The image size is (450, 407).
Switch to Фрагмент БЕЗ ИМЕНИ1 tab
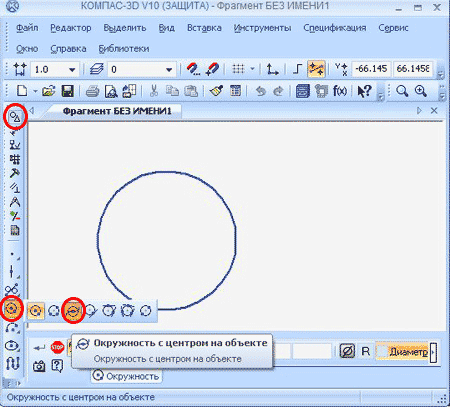(117, 111)
